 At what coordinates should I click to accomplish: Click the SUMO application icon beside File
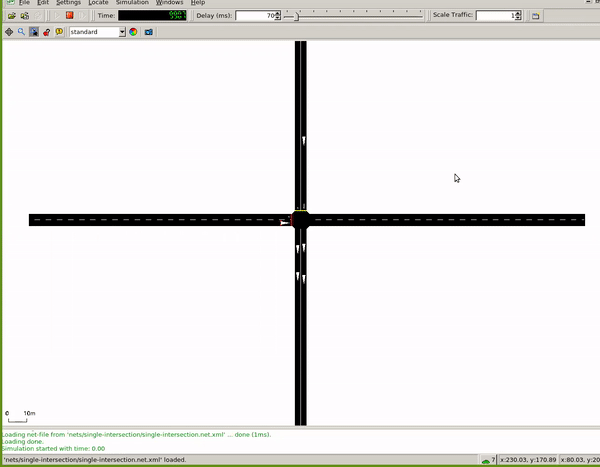pyautogui.click(x=10, y=2)
